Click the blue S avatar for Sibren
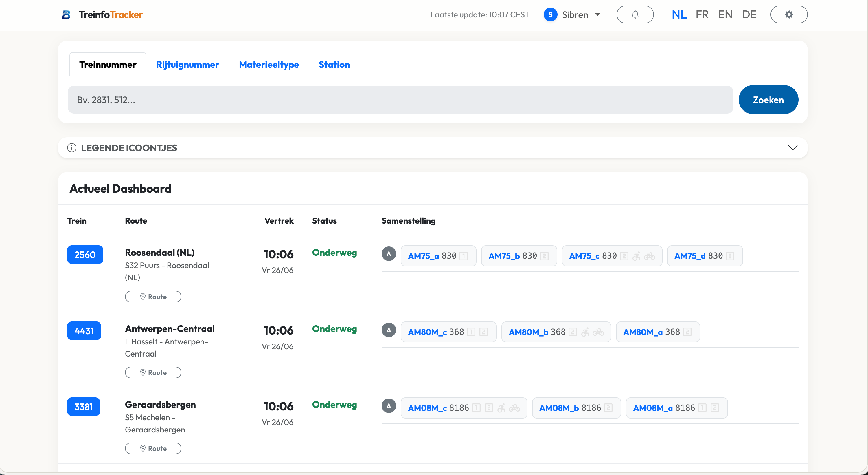868x475 pixels. click(550, 14)
